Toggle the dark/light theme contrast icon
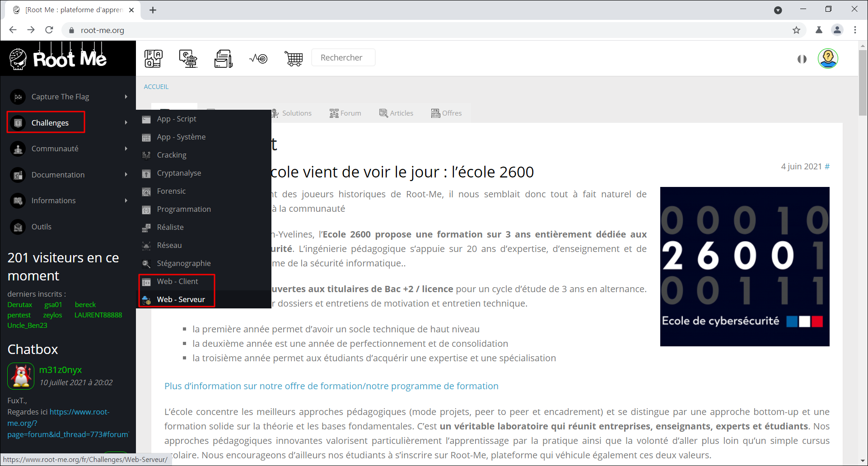The height and width of the screenshot is (466, 868). tap(802, 59)
